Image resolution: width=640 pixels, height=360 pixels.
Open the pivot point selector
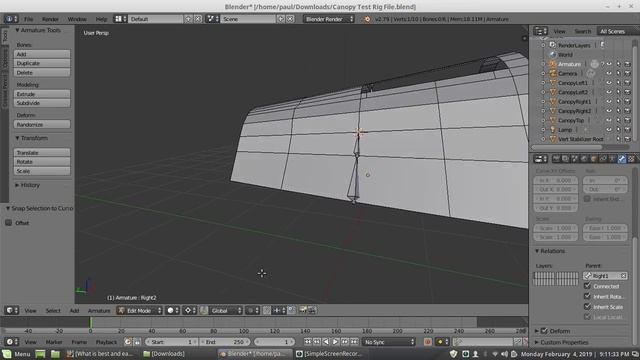190,310
